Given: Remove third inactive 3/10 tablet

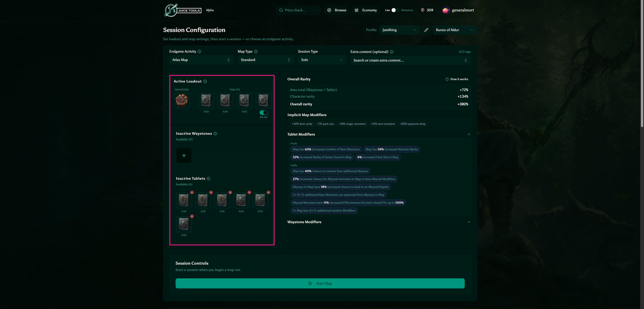Looking at the screenshot, I should pos(230,192).
